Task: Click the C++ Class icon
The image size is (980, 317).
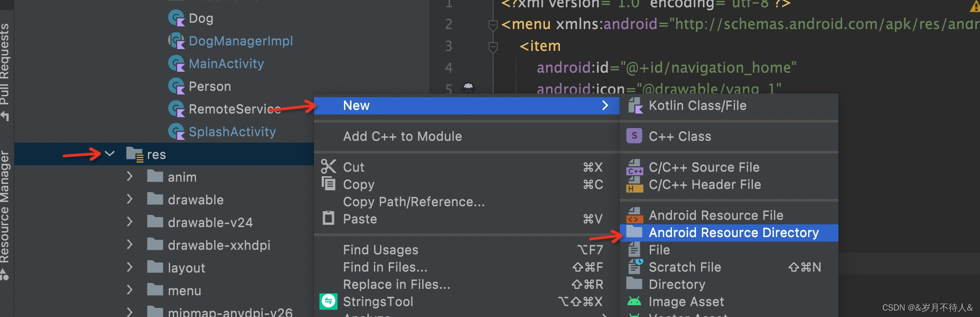Action: [634, 136]
